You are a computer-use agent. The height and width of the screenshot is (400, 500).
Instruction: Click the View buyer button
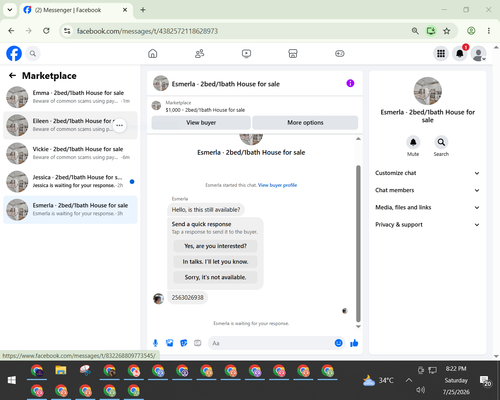pos(201,123)
